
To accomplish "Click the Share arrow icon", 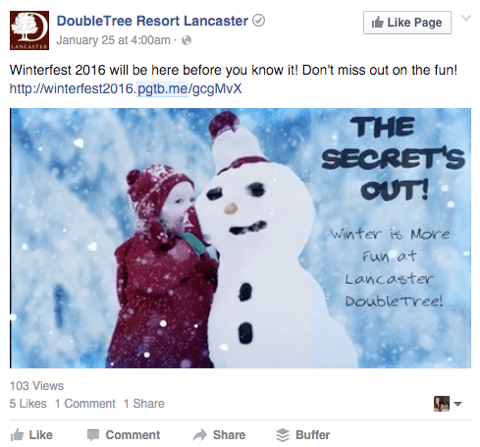I will coord(200,435).
